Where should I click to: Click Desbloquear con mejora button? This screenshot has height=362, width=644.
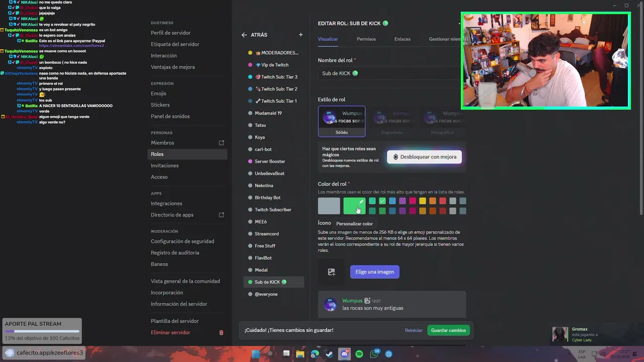click(424, 157)
